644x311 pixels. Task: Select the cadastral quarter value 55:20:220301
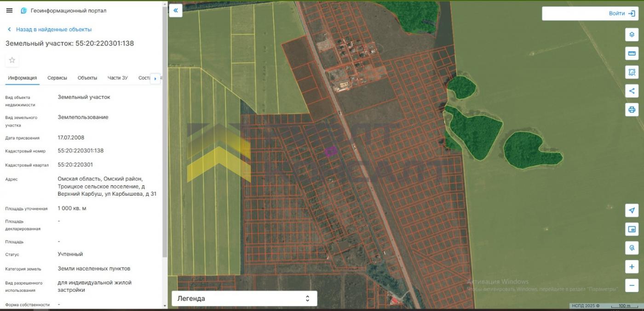75,164
